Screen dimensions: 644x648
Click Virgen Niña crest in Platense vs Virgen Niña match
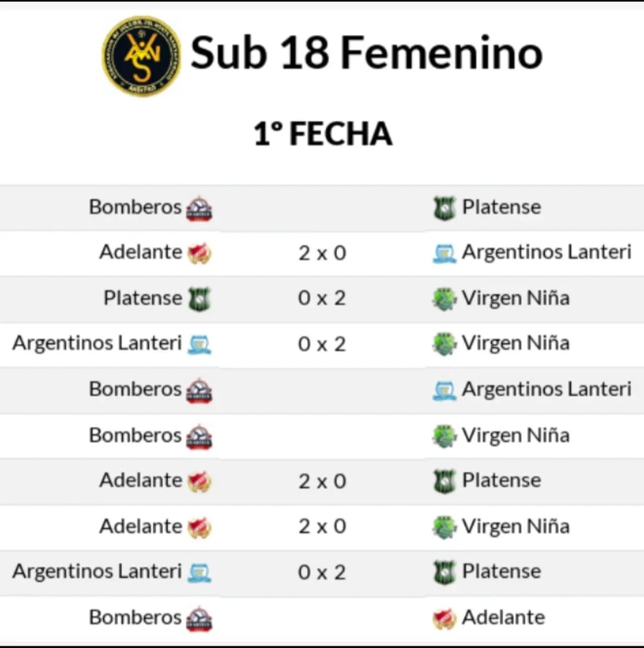tap(444, 299)
